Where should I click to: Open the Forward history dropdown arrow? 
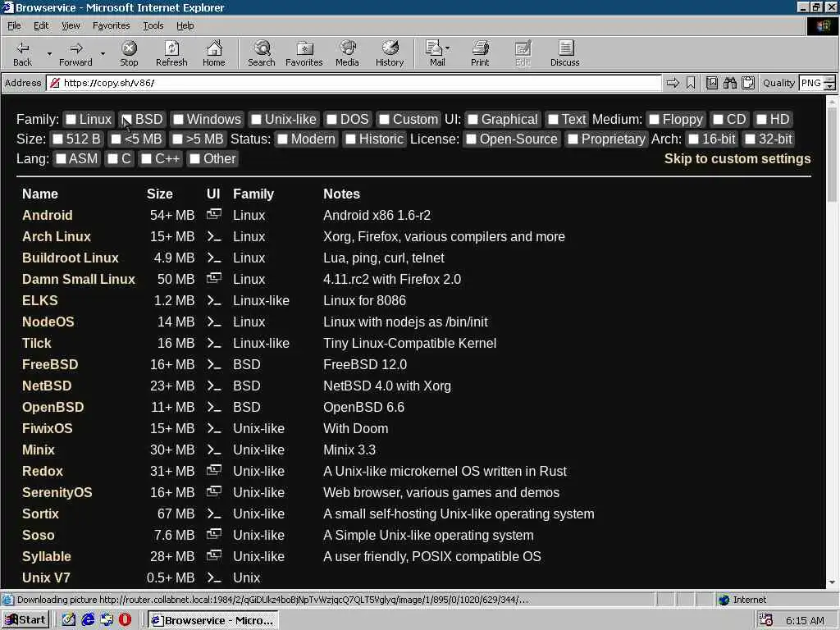[x=103, y=53]
